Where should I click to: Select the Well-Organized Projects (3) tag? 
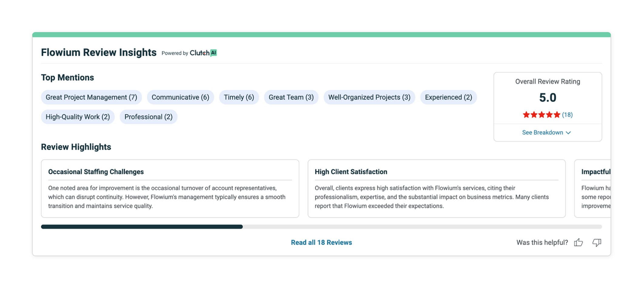pyautogui.click(x=369, y=97)
